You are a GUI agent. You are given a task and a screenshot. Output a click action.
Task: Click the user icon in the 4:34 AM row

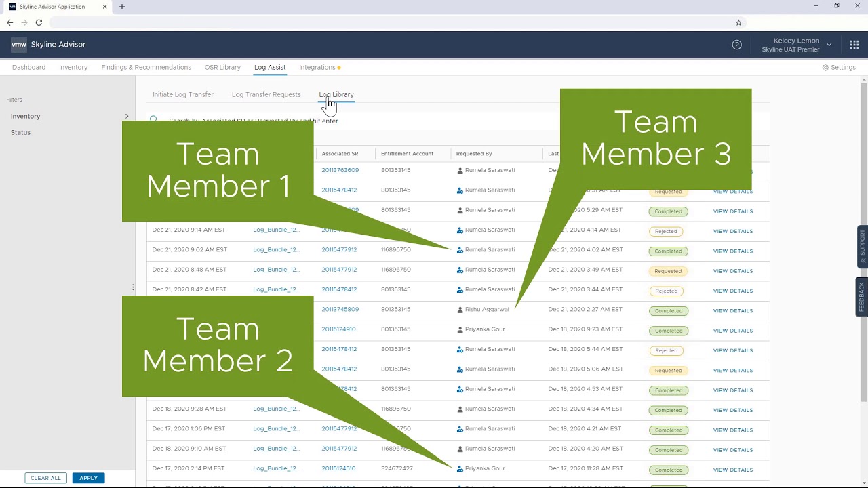click(460, 409)
